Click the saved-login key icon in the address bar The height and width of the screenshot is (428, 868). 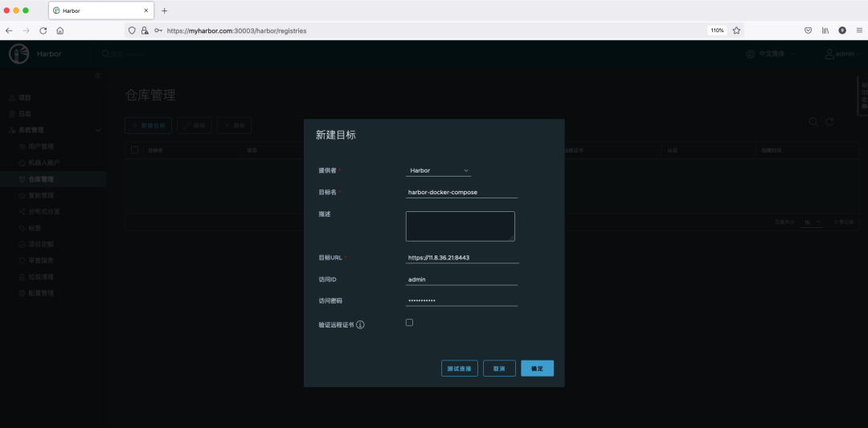tap(158, 31)
